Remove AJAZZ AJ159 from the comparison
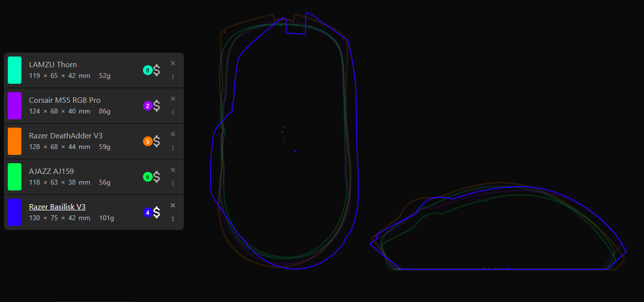 click(173, 170)
